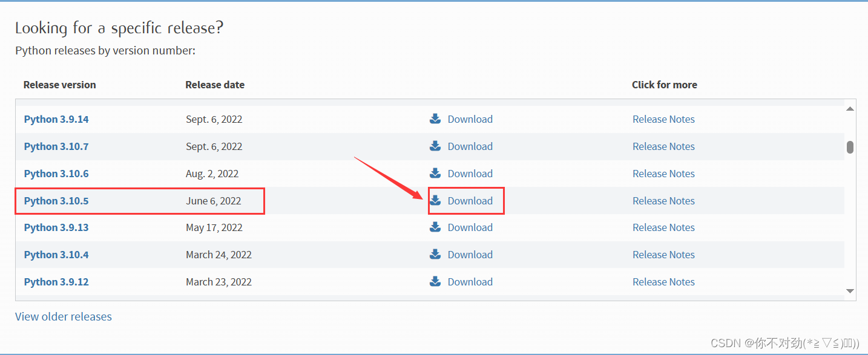868x355 pixels.
Task: Click Download text for Python 3.9.12
Action: coord(470,282)
